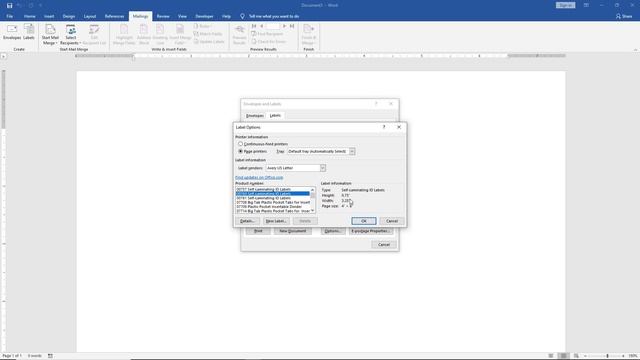Click product number list scroll-down arrow
This screenshot has width=640, height=360.
tap(313, 211)
